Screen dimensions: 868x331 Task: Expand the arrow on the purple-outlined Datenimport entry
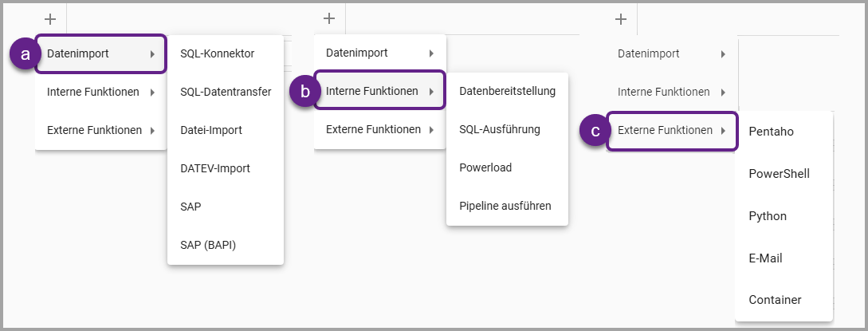click(x=152, y=54)
